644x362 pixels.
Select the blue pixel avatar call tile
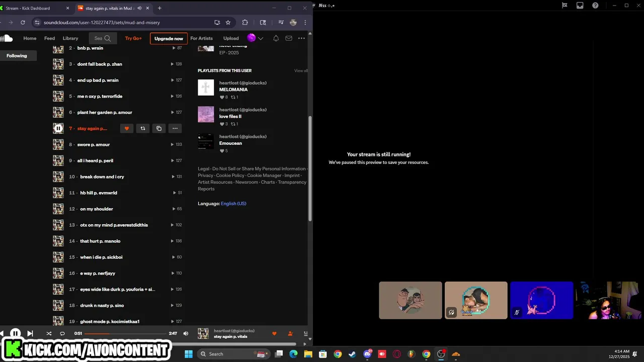(x=541, y=300)
